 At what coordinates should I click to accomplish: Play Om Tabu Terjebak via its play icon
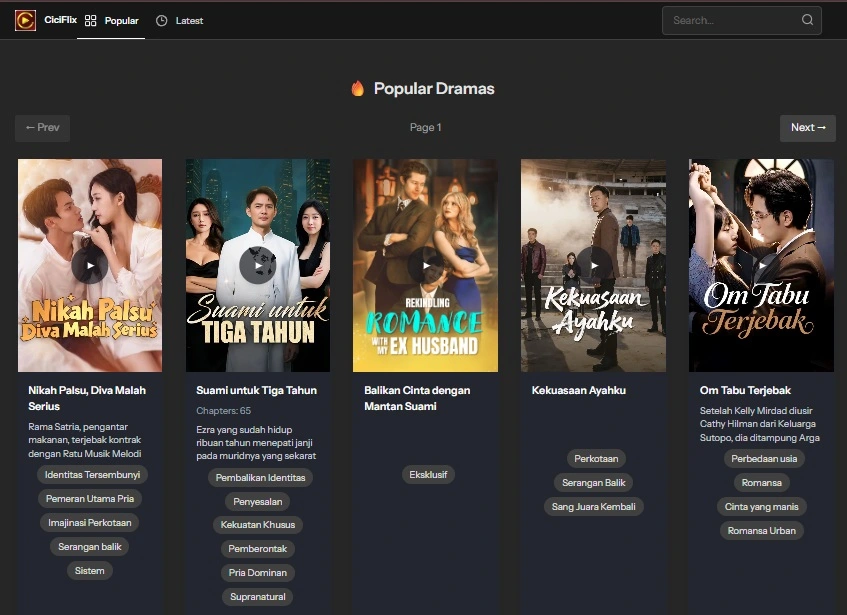[761, 265]
